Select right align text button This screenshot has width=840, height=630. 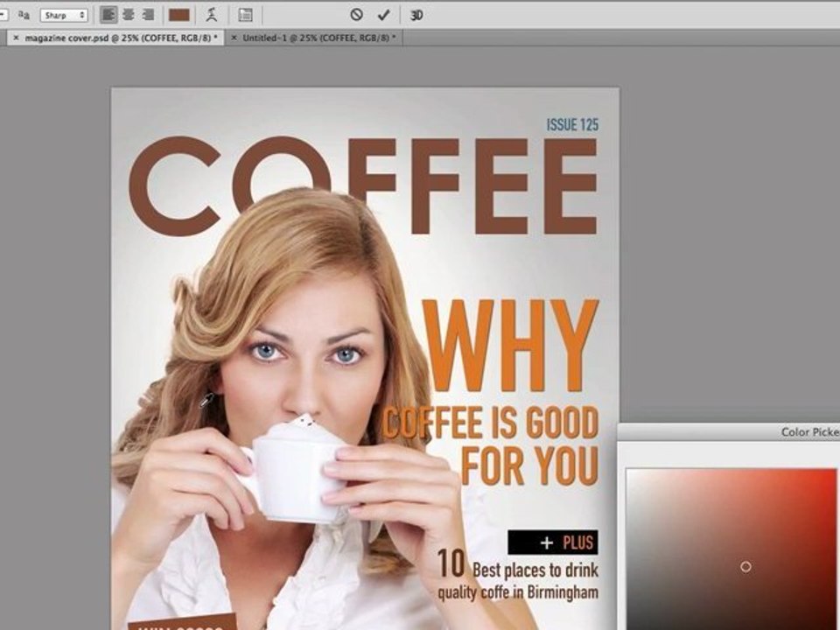pyautogui.click(x=148, y=15)
